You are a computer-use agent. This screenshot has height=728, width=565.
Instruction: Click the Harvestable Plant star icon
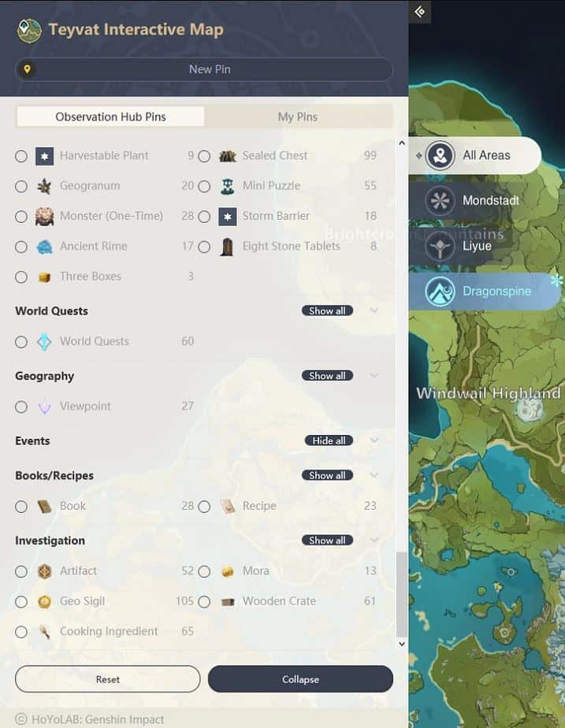(45, 156)
